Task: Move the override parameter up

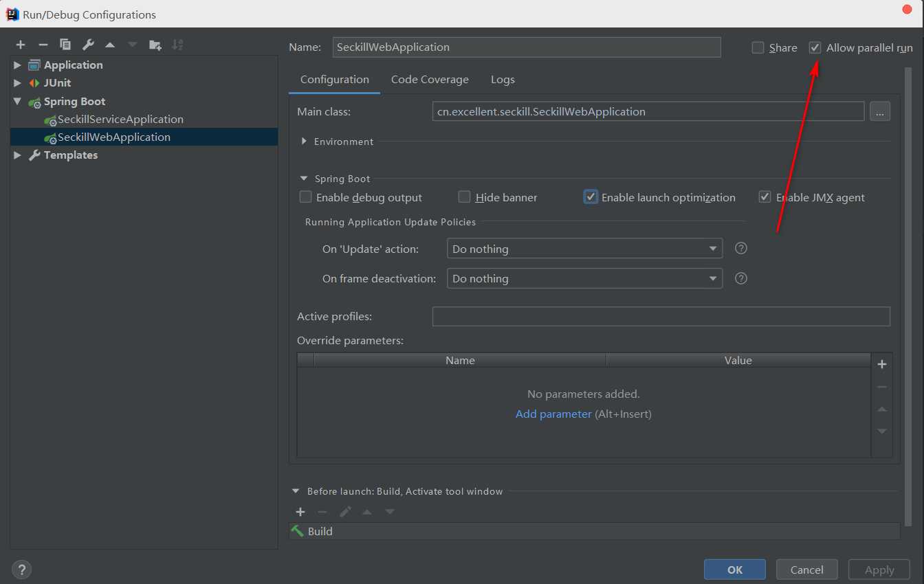Action: (882, 409)
